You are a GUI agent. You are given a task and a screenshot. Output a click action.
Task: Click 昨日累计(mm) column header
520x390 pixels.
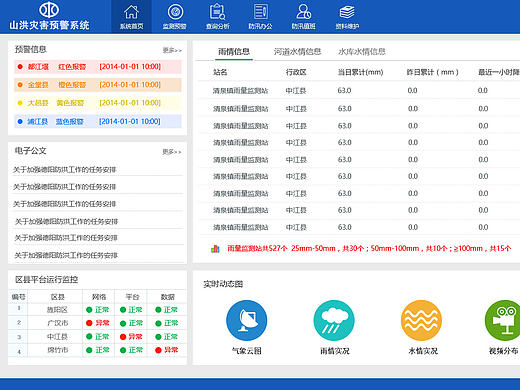[x=432, y=72]
